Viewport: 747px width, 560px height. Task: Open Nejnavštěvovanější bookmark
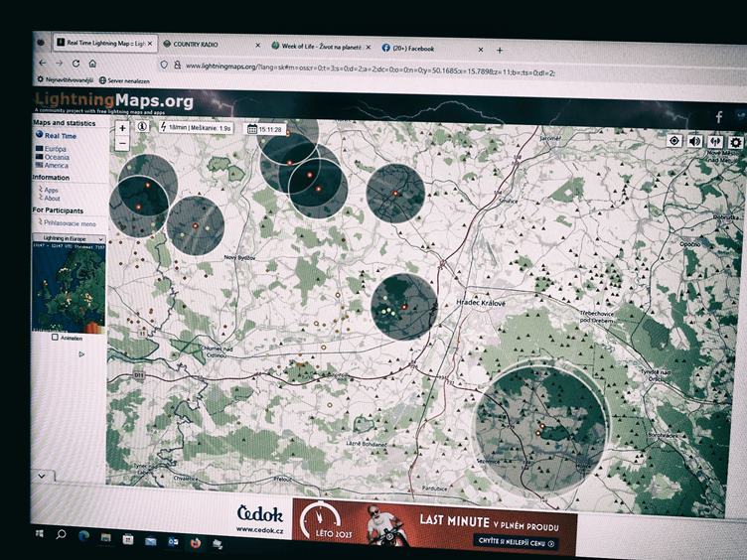point(65,79)
